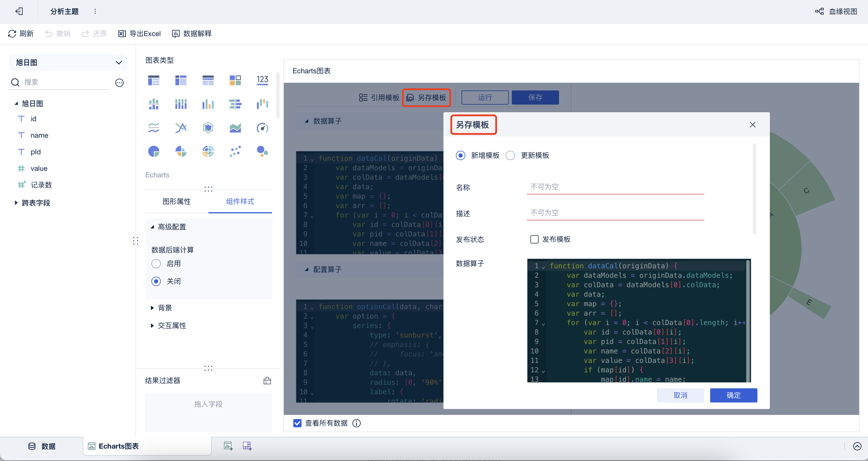Click the result filter toolbox icon

point(267,381)
